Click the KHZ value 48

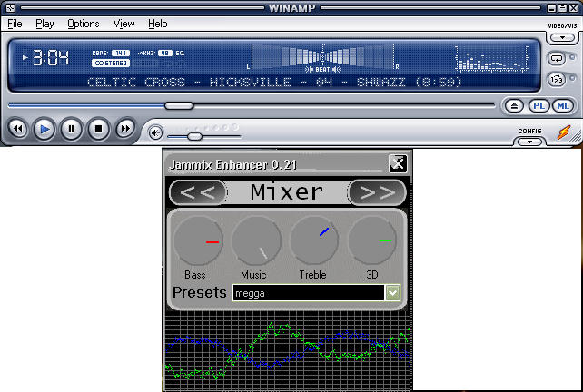click(165, 54)
